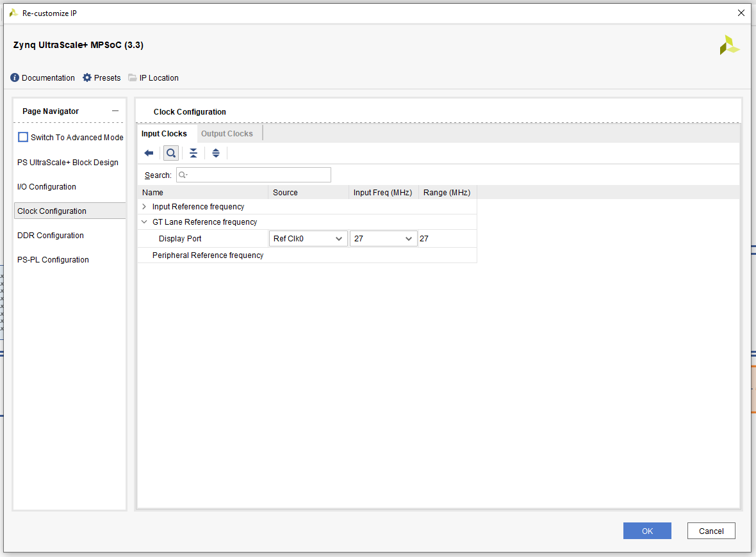Click the Xilinx logo icon at top right

click(730, 45)
